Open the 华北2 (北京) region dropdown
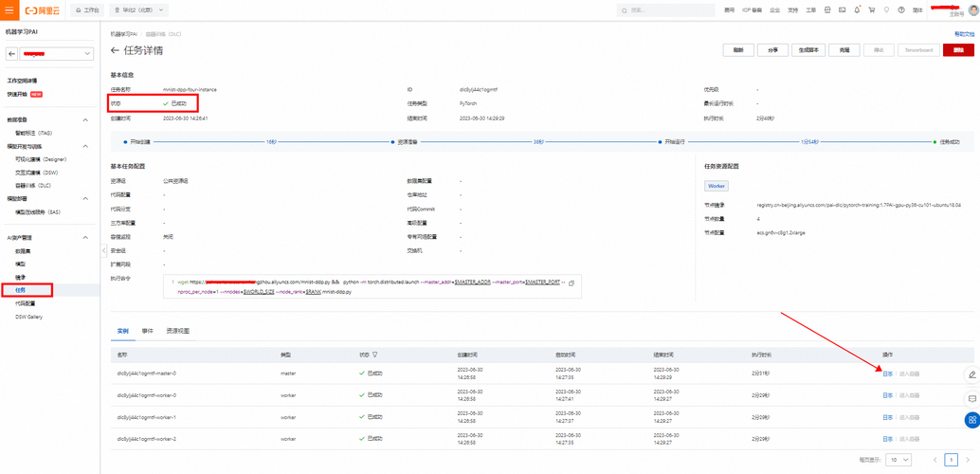980x474 pixels. click(138, 10)
